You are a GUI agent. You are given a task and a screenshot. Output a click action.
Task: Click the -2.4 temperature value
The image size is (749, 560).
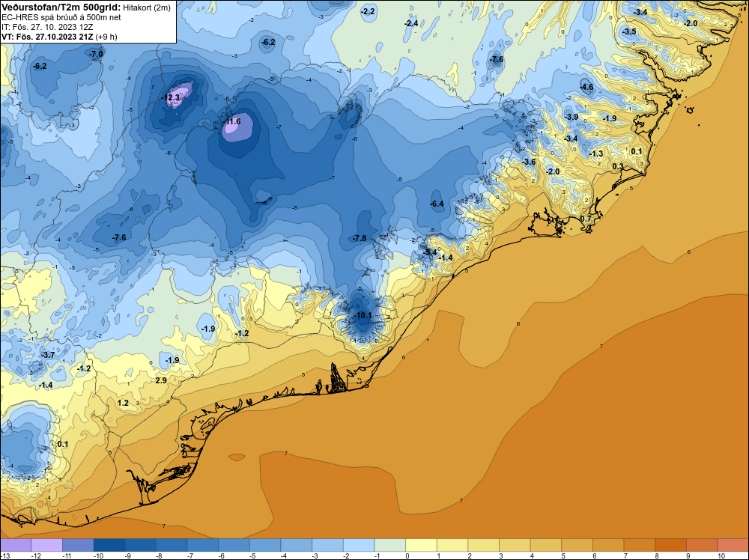(410, 23)
